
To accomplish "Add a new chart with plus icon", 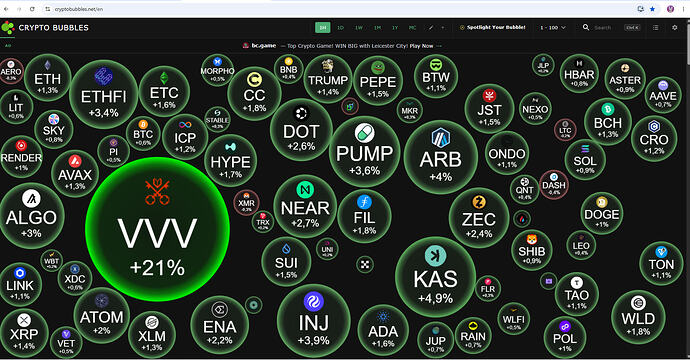I will click(x=443, y=27).
